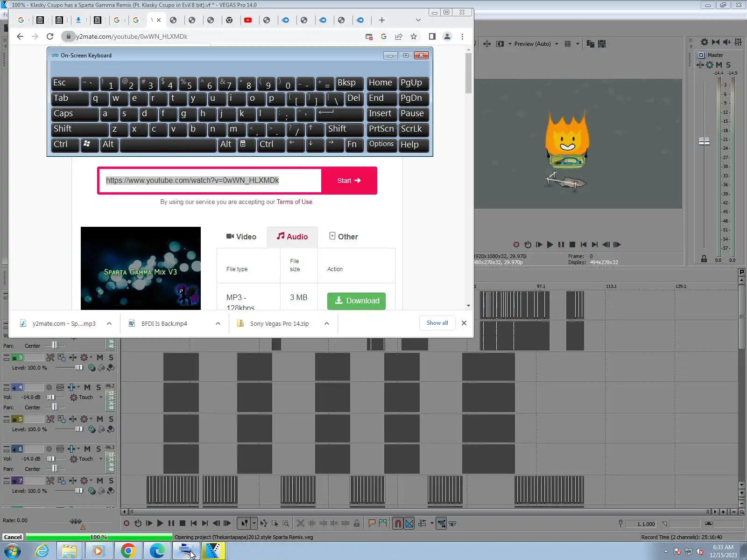Select the Audio tab on y2mate
Viewport: 747px width, 560px height.
click(x=292, y=237)
